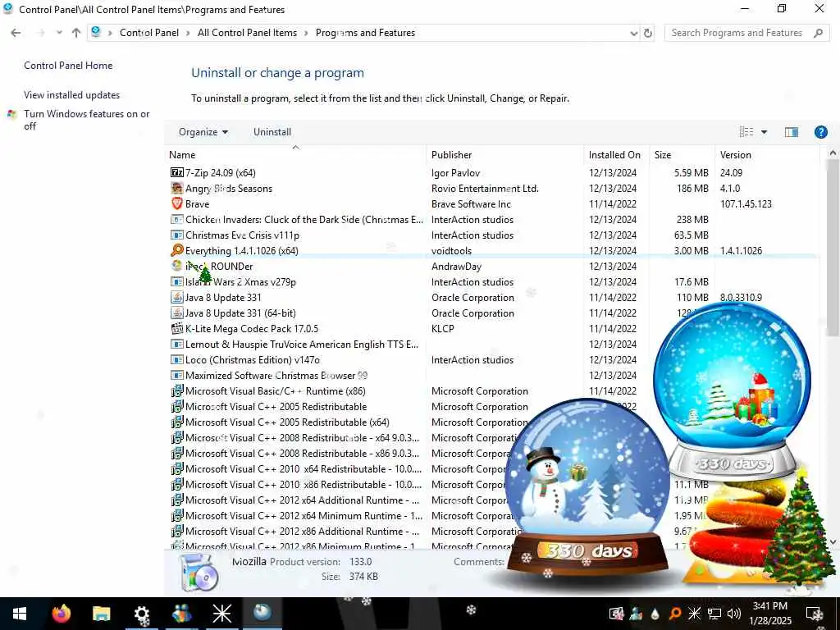Screen dimensions: 840x630
Task: Select the iReal ROUNDer program icon
Action: coord(177,266)
